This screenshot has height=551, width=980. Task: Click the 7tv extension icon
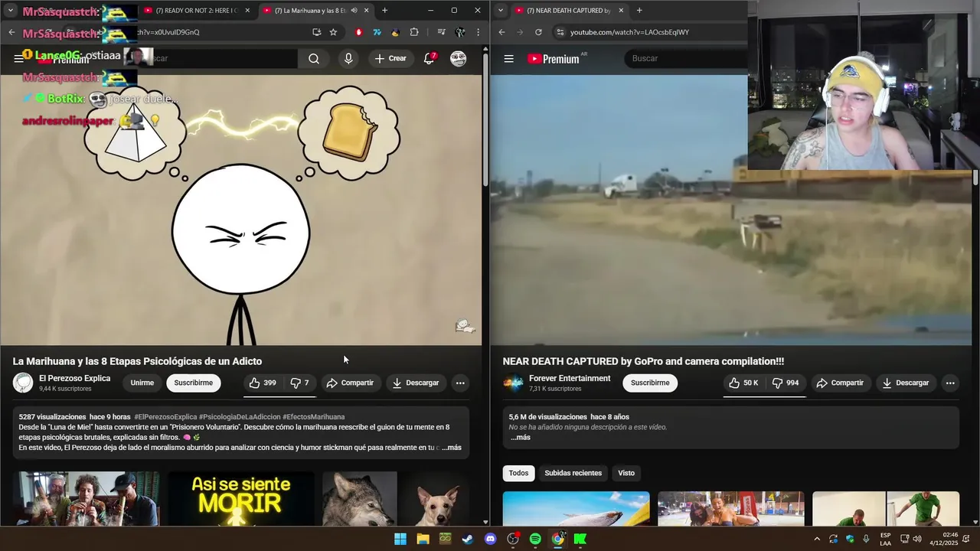(377, 32)
